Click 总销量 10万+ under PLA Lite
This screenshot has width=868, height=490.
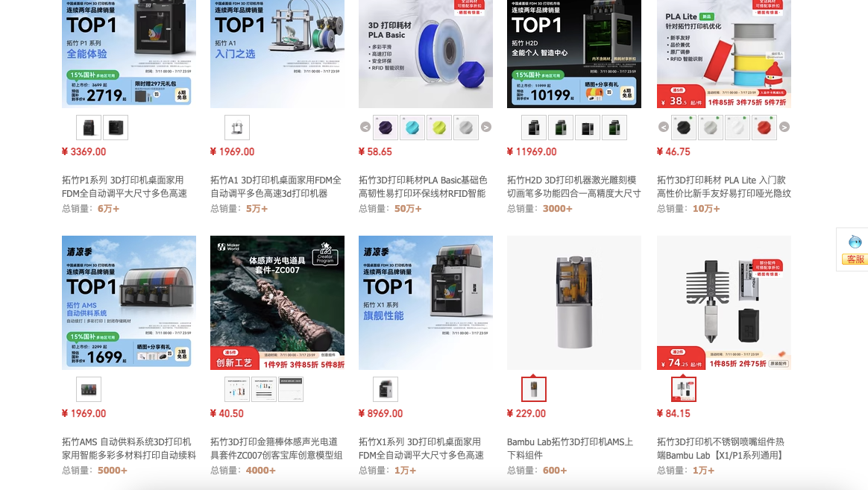click(x=688, y=209)
